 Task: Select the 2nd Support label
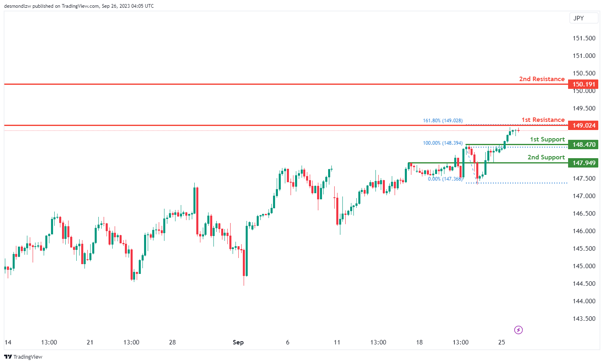tap(546, 157)
